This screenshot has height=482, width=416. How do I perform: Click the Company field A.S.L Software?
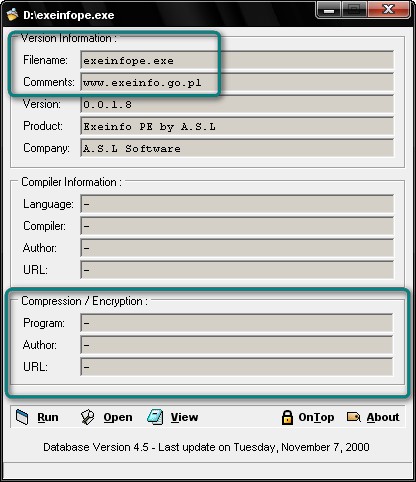click(237, 148)
